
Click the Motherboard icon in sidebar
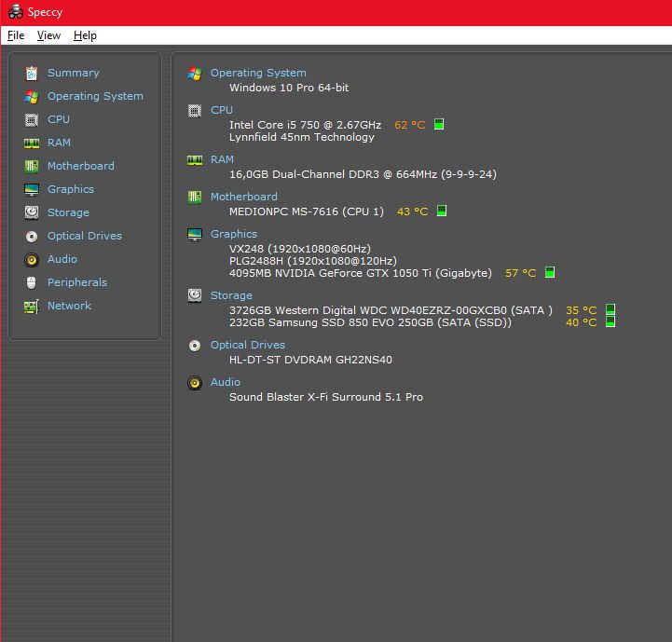32,166
